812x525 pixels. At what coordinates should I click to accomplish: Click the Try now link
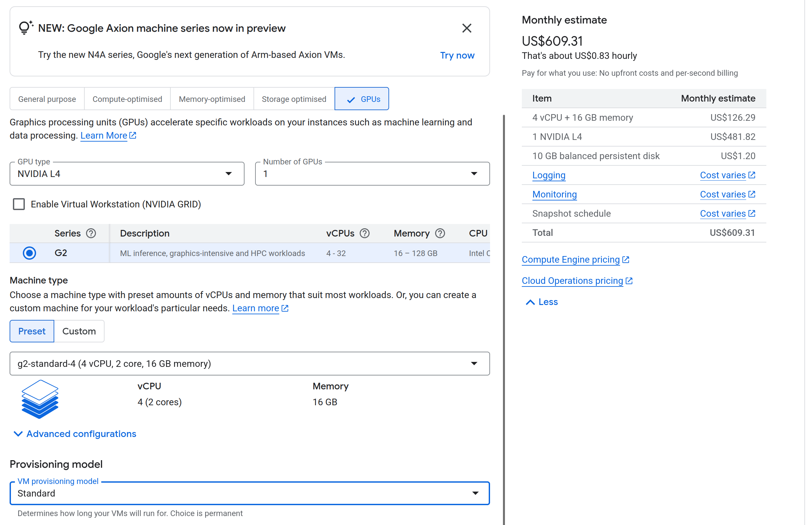(457, 55)
